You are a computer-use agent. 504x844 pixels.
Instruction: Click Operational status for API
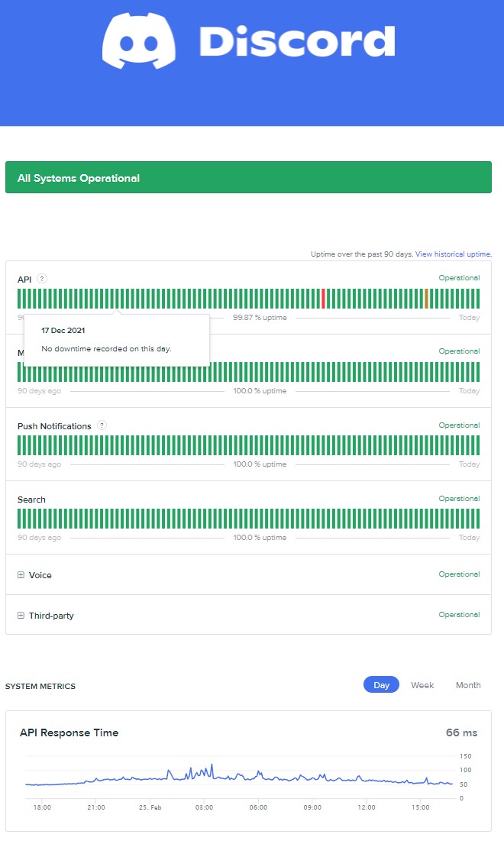click(459, 278)
